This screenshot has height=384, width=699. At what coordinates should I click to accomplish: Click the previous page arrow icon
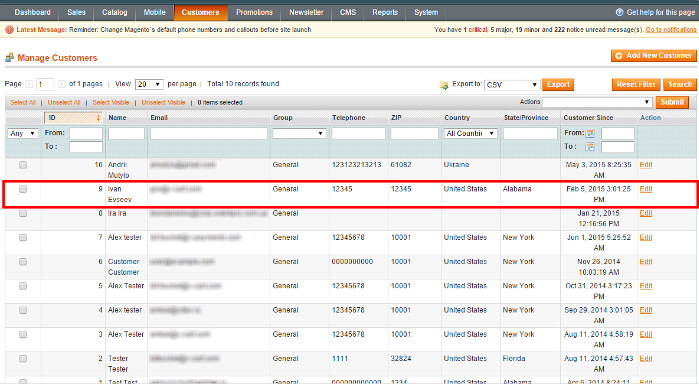tap(29, 84)
